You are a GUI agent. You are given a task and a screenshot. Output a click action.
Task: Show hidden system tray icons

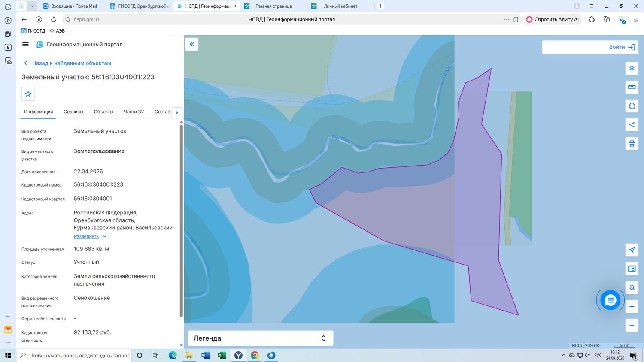pyautogui.click(x=564, y=355)
